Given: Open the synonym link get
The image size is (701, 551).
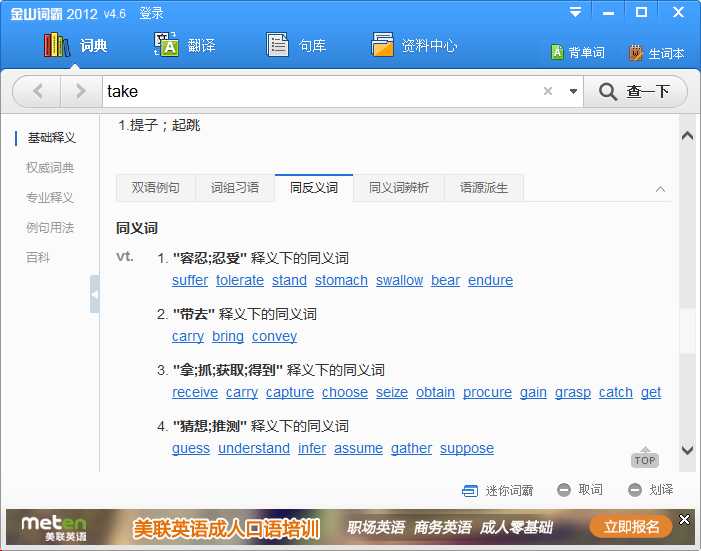Looking at the screenshot, I should pos(651,392).
